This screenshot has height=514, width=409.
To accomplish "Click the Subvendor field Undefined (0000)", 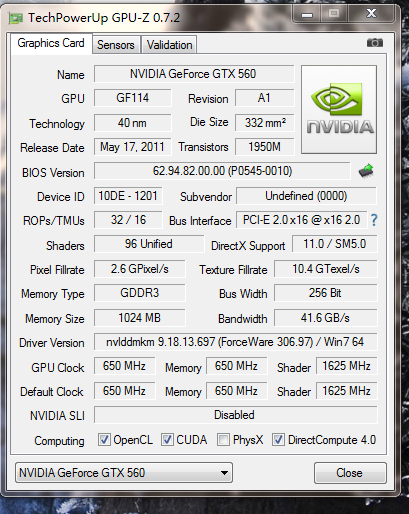I will point(306,196).
